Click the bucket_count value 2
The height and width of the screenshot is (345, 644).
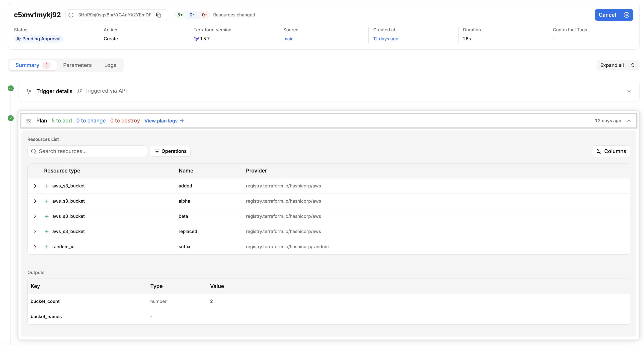(212, 301)
